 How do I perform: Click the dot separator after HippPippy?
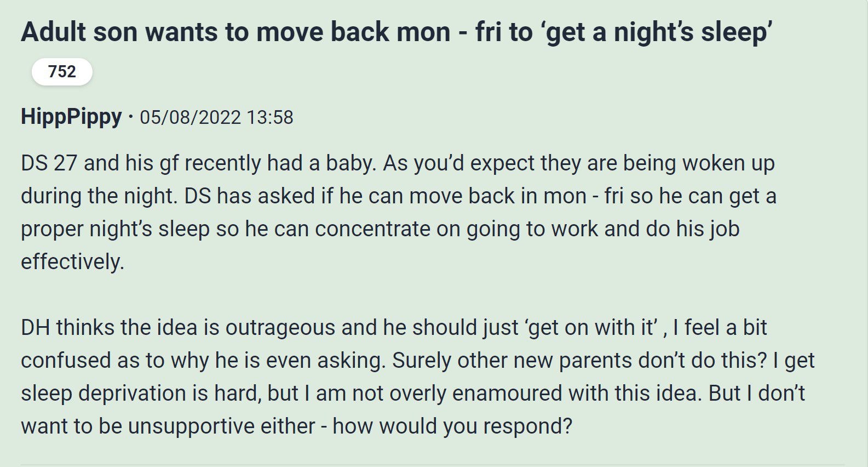pyautogui.click(x=130, y=117)
